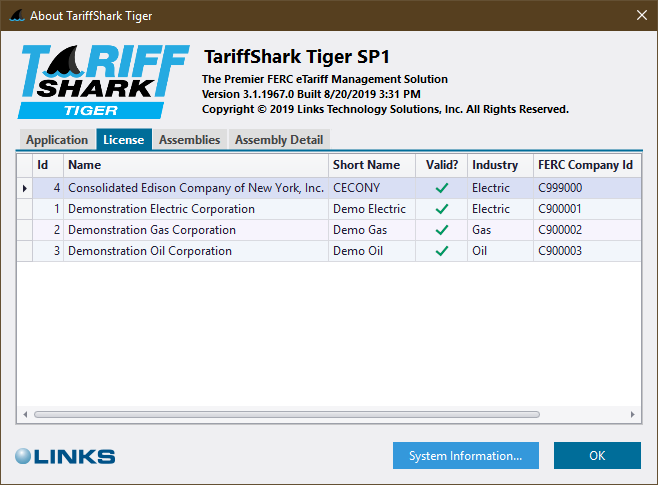Open the Assembly Detail tab
This screenshot has width=658, height=485.
(x=279, y=139)
